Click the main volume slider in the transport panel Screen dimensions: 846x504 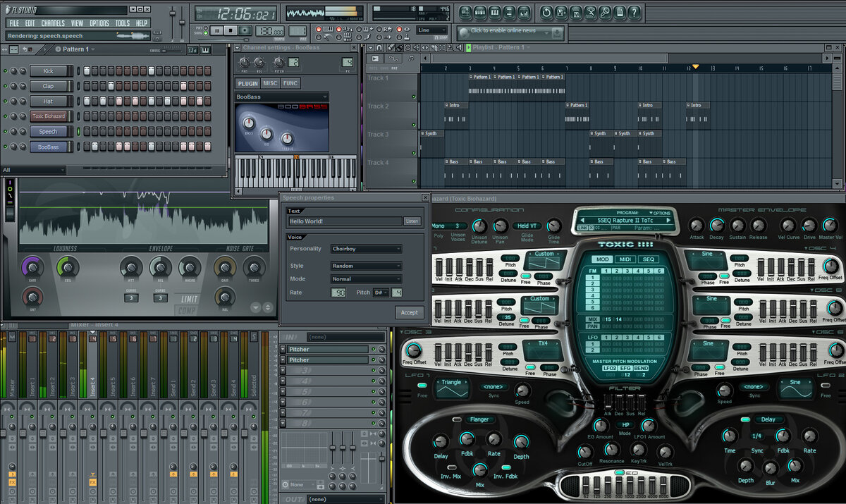click(x=173, y=12)
